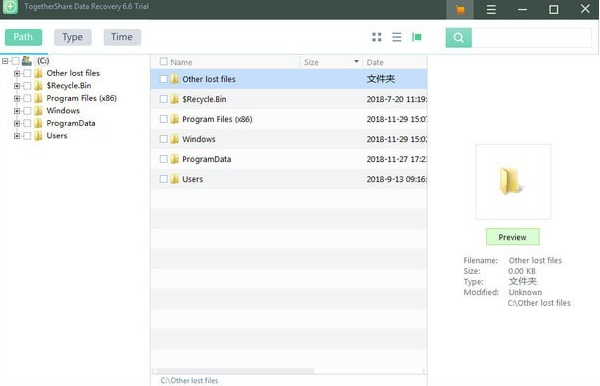Expand Users tree node
The width and height of the screenshot is (600, 386).
(x=17, y=136)
